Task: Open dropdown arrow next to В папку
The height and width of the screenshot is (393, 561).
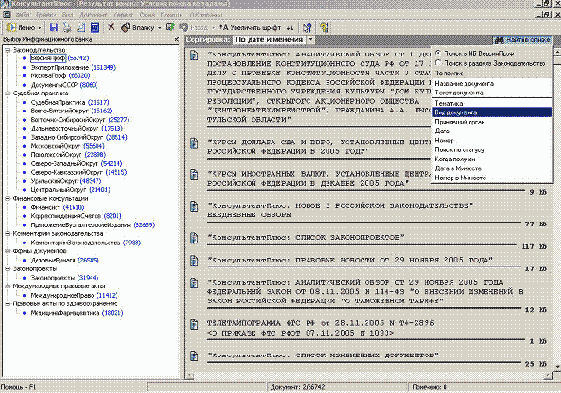Action: click(160, 28)
